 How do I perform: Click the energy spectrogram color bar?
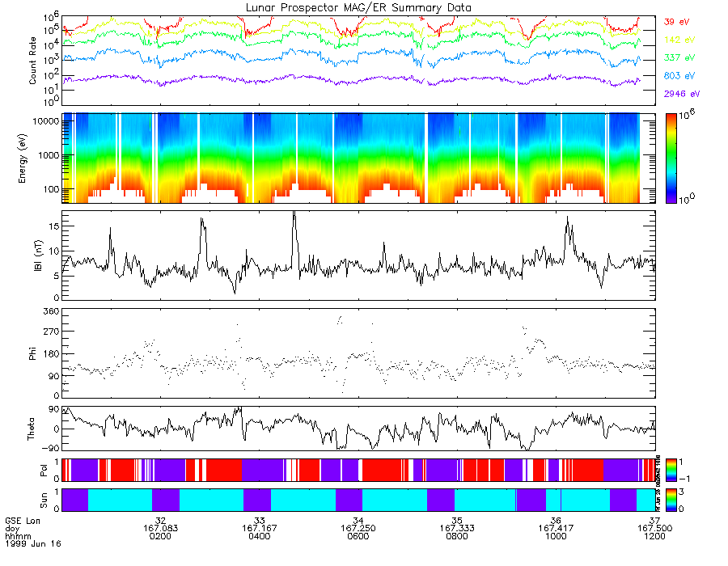pos(671,158)
